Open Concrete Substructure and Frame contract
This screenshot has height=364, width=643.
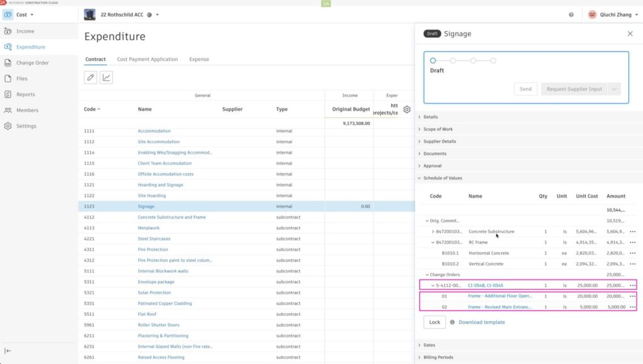tap(172, 217)
